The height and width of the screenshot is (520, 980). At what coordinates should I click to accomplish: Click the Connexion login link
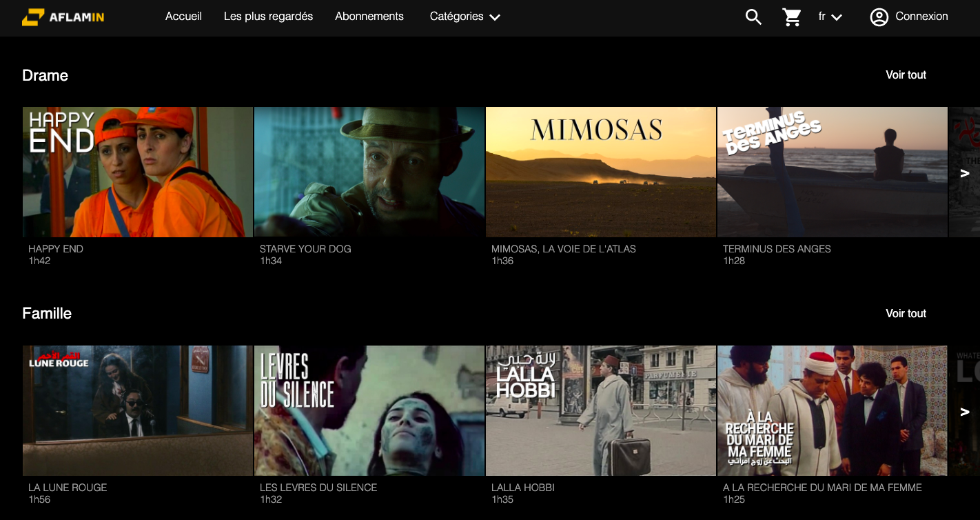[921, 16]
